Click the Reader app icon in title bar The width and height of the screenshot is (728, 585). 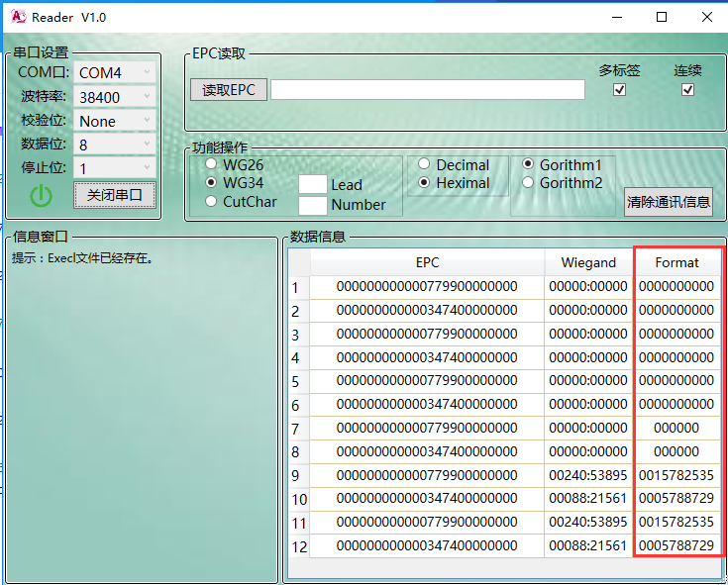[18, 17]
